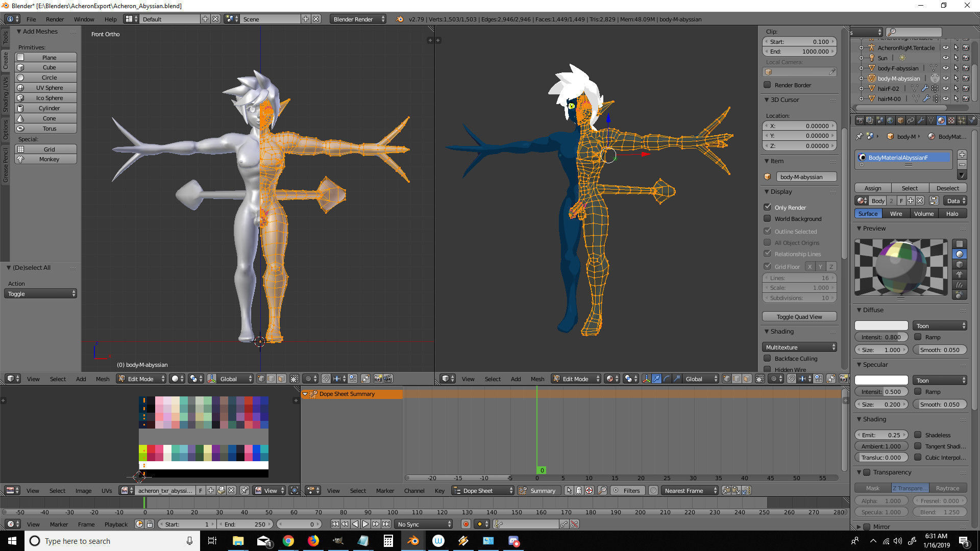Enable Backface Culling checkbox
This screenshot has width=980, height=551.
coord(768,358)
